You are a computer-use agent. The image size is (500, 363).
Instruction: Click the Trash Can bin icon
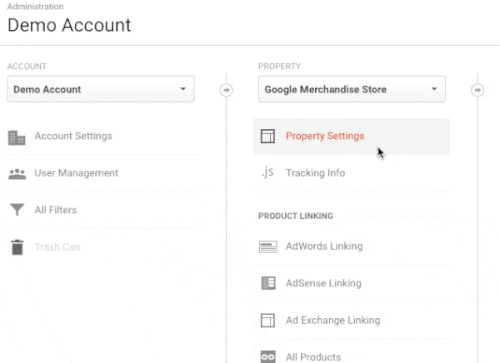pos(17,247)
